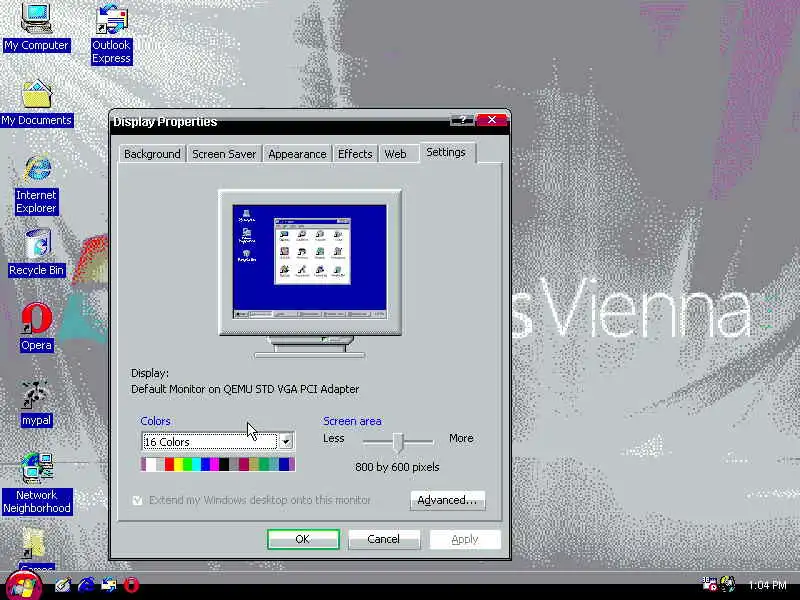800x600 pixels.
Task: Launch Internet Explorer from quick launch
Action: click(x=86, y=585)
